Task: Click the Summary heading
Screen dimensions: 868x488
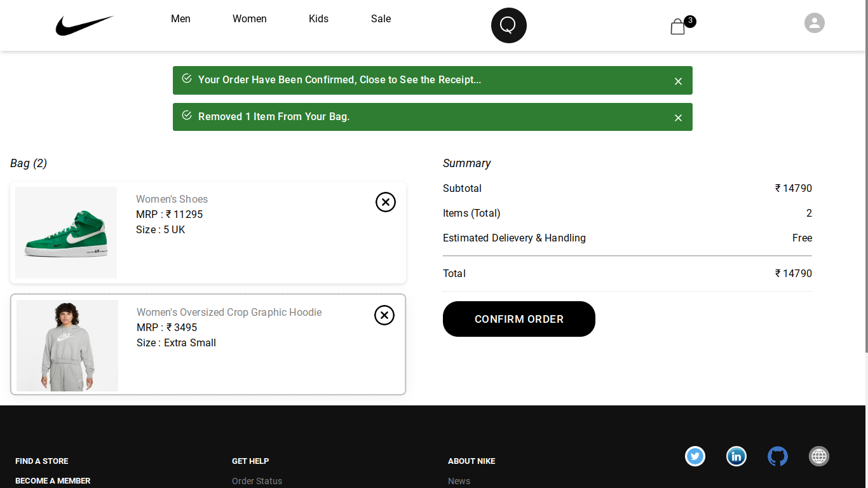Action: coord(467,163)
